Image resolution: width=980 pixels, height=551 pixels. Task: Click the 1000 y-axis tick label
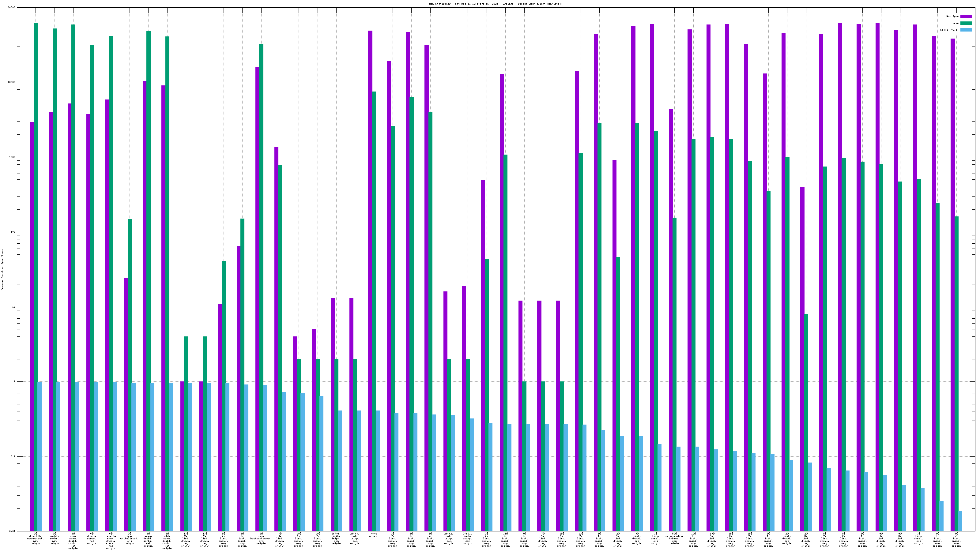[x=13, y=157]
